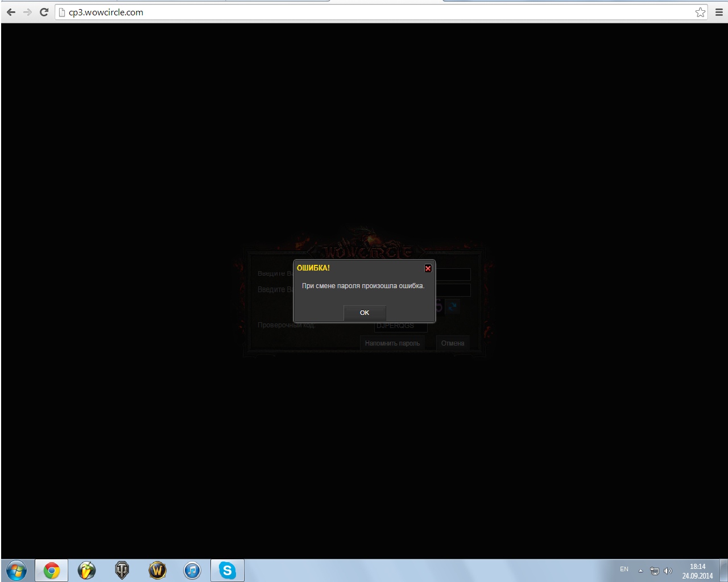728x582 pixels.
Task: Click the EN language indicator
Action: [624, 569]
